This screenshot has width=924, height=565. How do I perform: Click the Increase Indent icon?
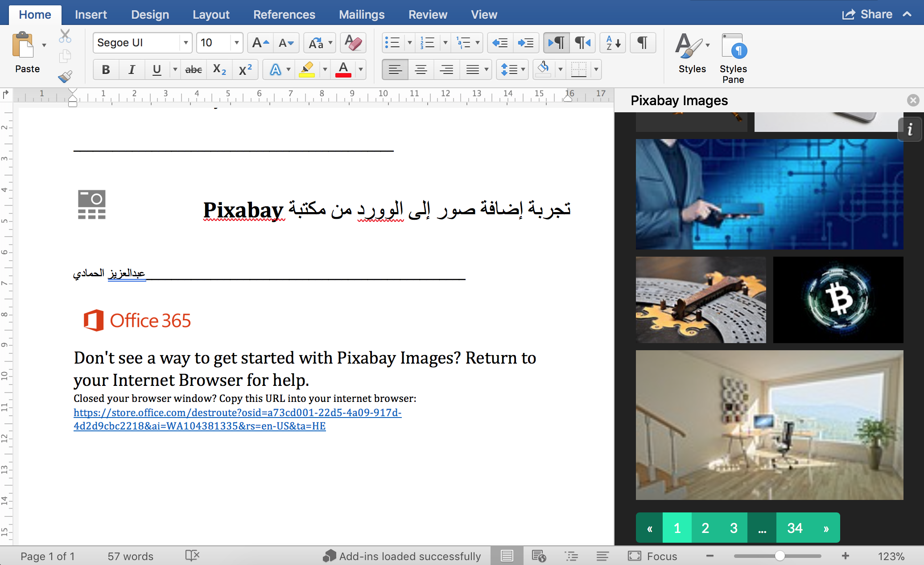coord(526,43)
